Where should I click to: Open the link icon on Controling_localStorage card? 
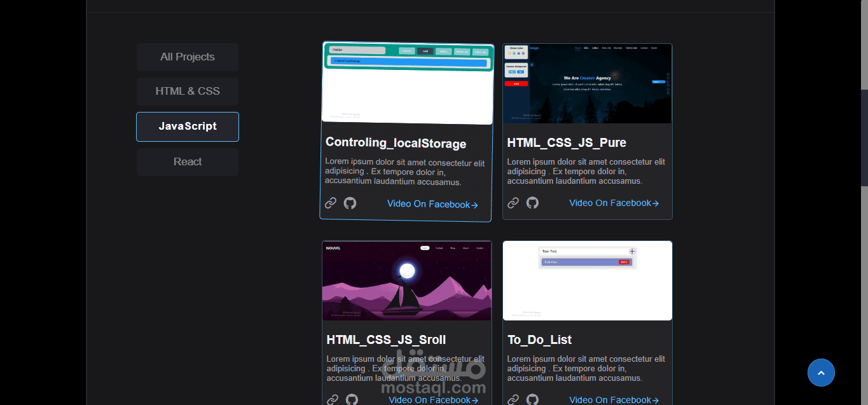331,203
